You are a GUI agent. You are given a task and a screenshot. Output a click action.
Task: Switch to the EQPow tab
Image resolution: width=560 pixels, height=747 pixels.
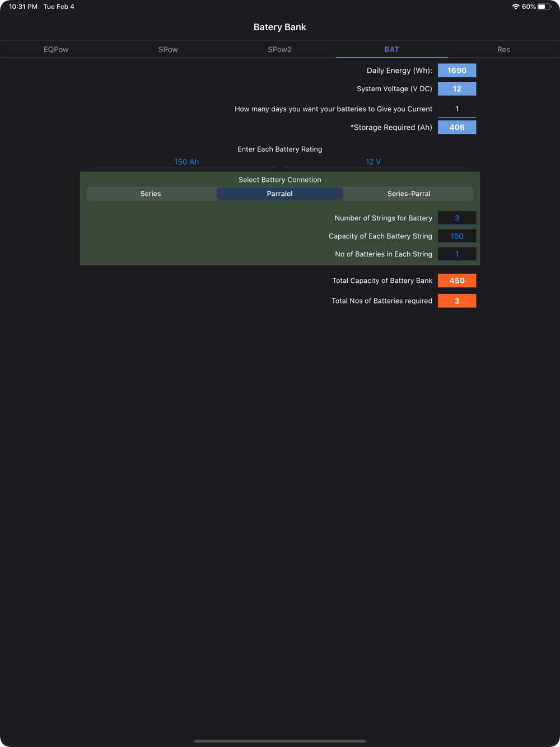(56, 49)
